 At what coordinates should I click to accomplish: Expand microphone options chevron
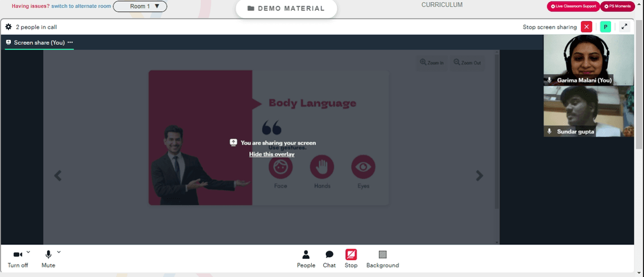tap(59, 252)
